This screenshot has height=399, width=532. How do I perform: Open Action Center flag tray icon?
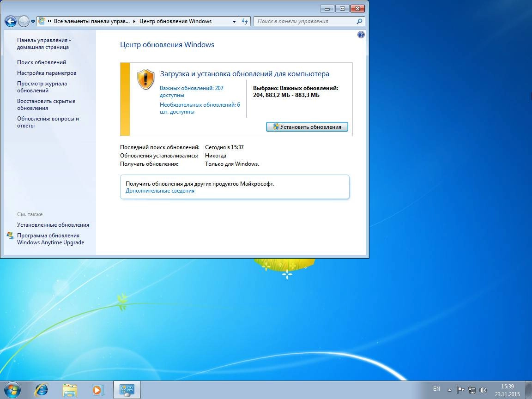coord(460,390)
